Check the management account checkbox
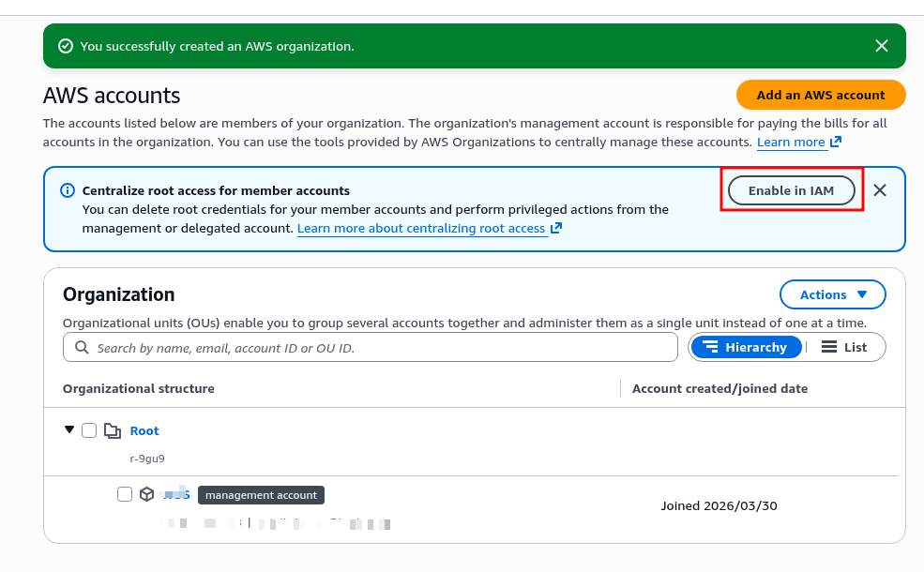924x572 pixels. tap(125, 494)
